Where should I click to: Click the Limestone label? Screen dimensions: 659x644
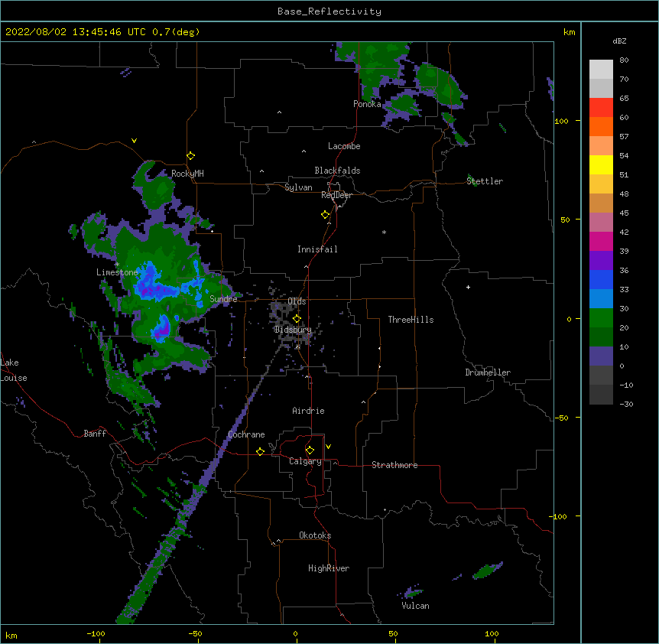[x=117, y=272]
